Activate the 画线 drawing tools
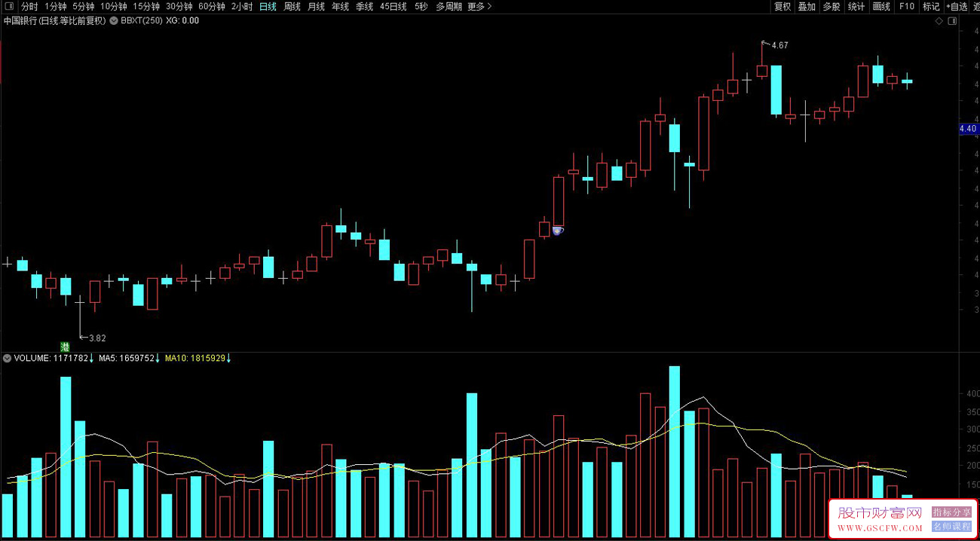This screenshot has height=541, width=980. pyautogui.click(x=881, y=7)
